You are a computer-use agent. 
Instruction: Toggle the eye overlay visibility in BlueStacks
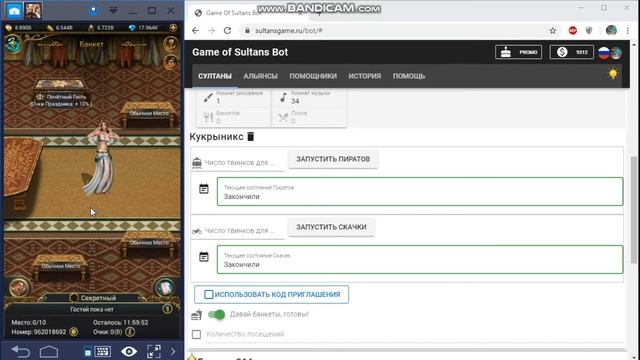click(129, 351)
